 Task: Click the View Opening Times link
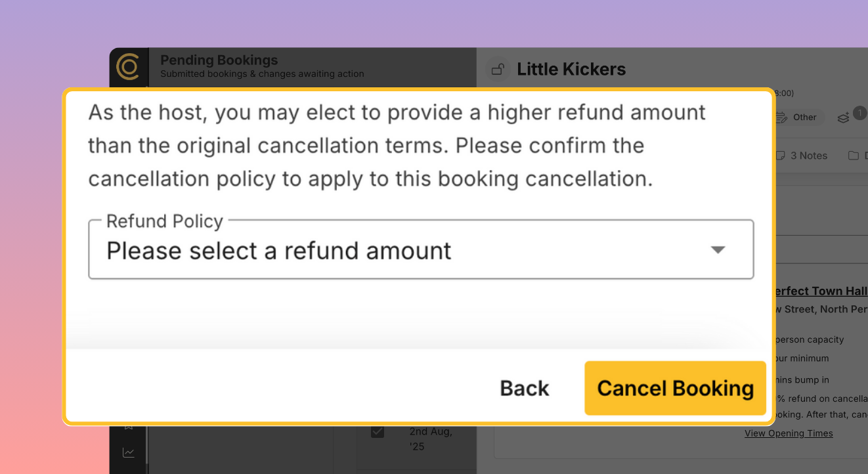pos(789,433)
